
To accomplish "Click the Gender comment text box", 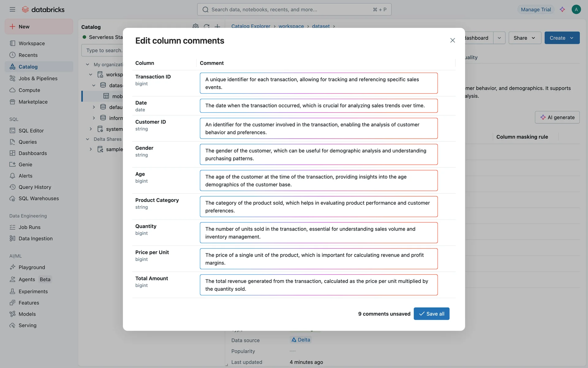I will point(318,155).
